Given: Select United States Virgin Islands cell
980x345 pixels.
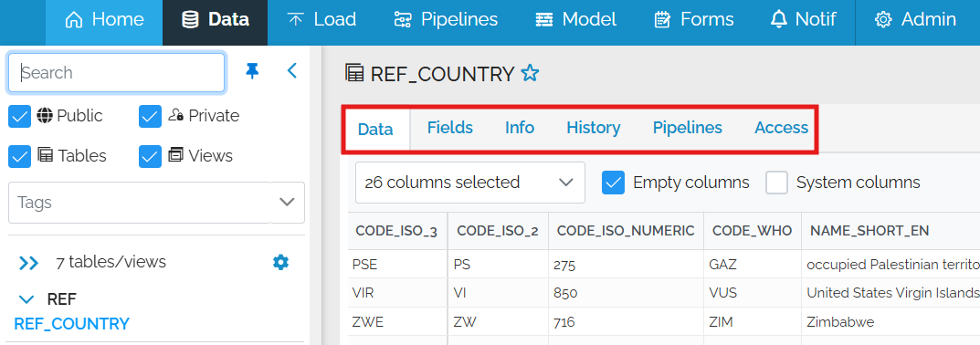Looking at the screenshot, I should point(890,293).
